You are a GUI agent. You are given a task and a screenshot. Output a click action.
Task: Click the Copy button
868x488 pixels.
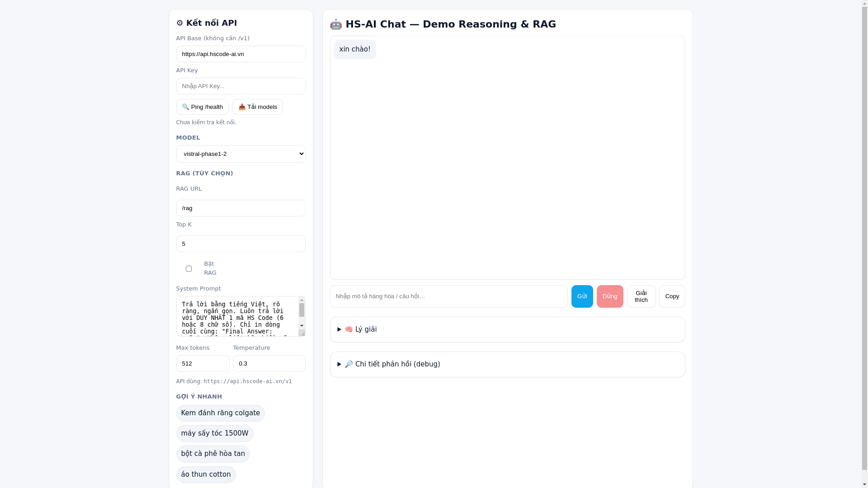coord(672,296)
